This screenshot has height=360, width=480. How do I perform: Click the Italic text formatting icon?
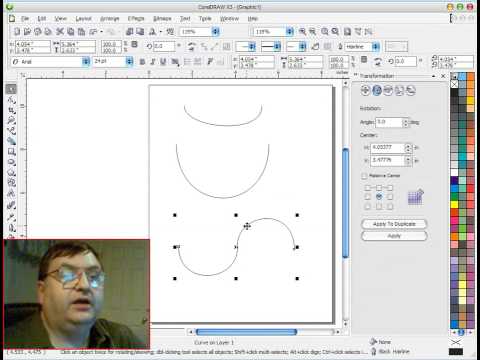(153, 62)
